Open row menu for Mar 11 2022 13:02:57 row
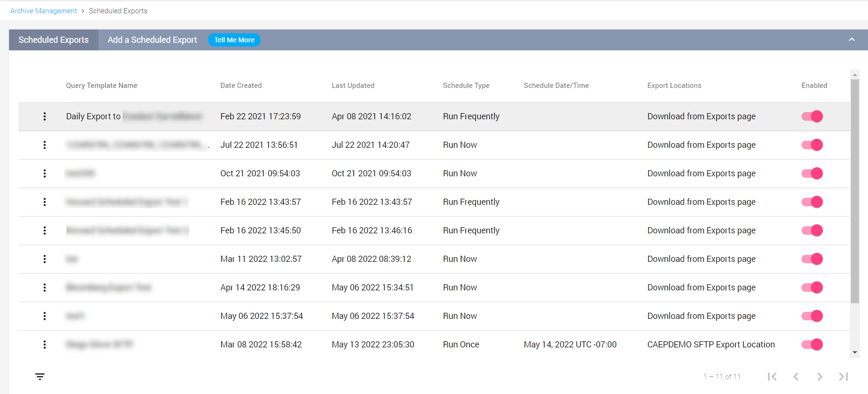This screenshot has width=868, height=394. click(x=45, y=259)
